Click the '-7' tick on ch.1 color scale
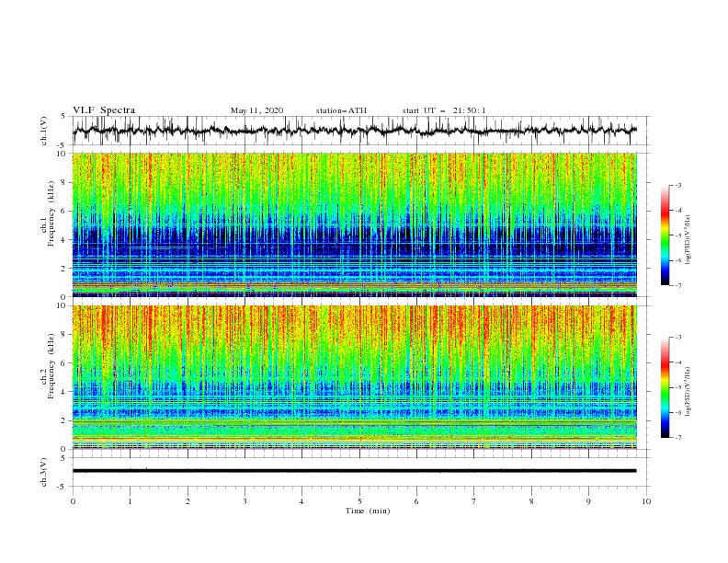This screenshot has width=728, height=563. click(x=678, y=285)
